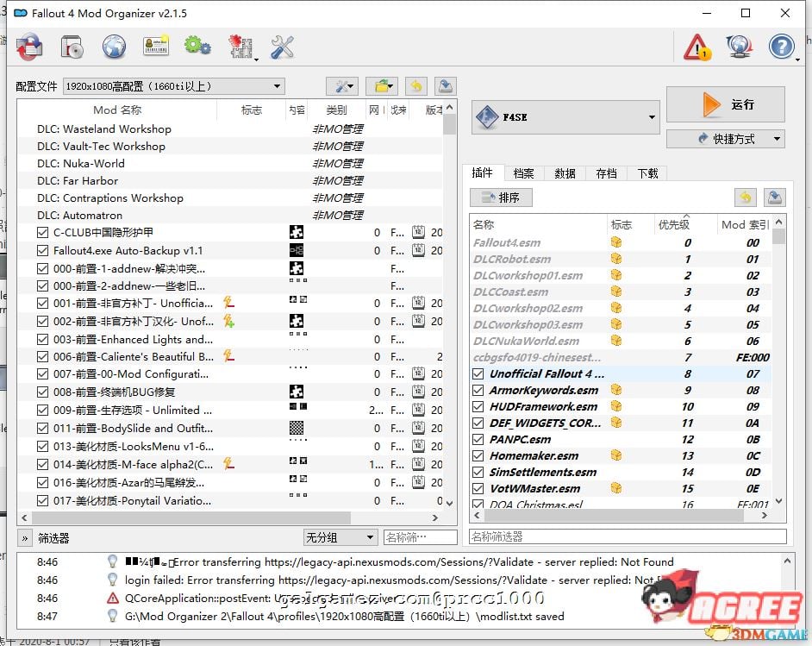The width and height of the screenshot is (812, 646).
Task: Click the 排序 sort button
Action: [500, 198]
